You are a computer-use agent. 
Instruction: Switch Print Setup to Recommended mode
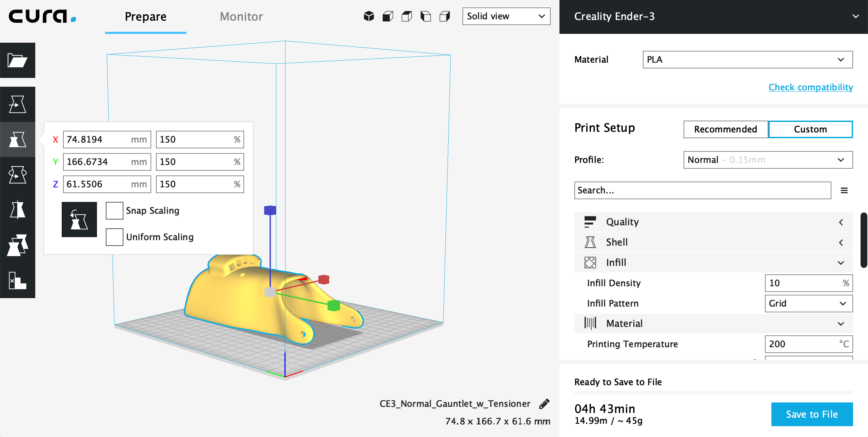tap(725, 129)
